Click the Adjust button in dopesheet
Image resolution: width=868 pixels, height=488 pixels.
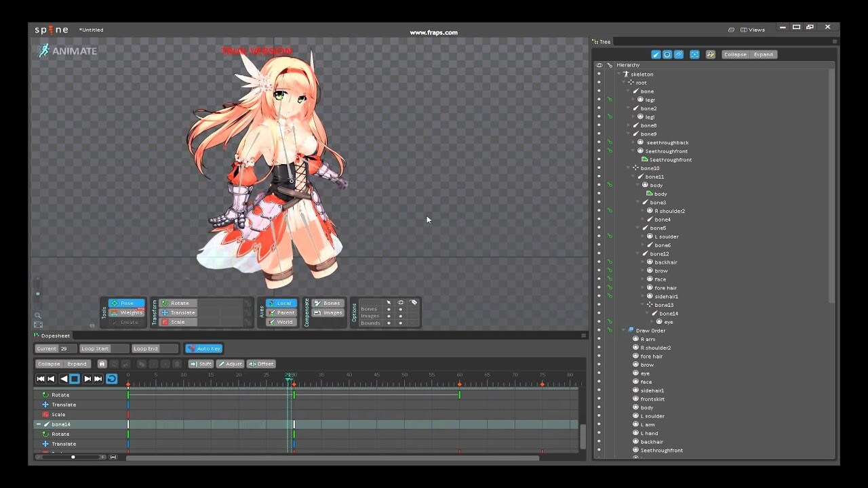pos(230,364)
